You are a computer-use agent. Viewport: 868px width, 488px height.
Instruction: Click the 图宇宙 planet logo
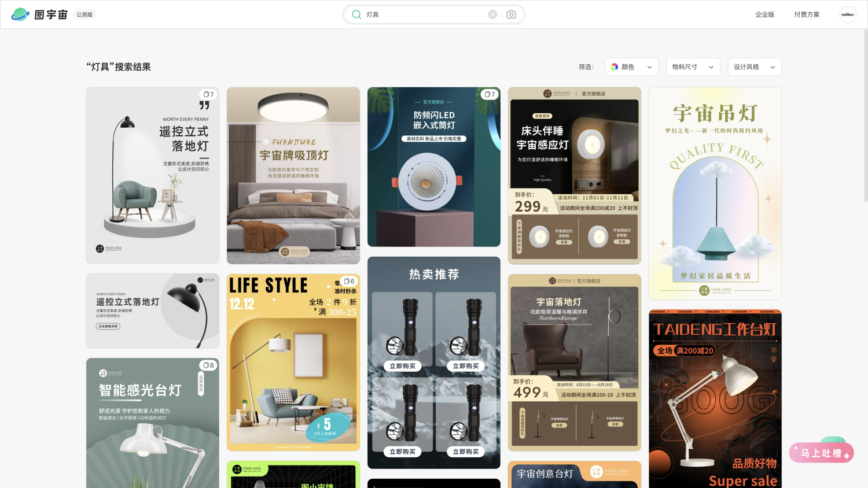20,14
